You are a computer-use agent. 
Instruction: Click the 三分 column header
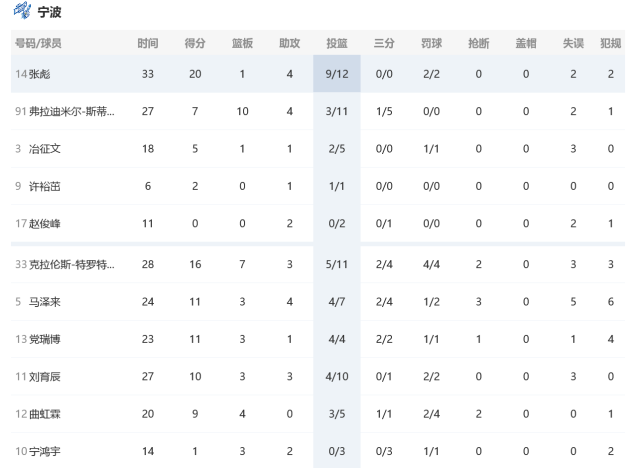pyautogui.click(x=384, y=43)
